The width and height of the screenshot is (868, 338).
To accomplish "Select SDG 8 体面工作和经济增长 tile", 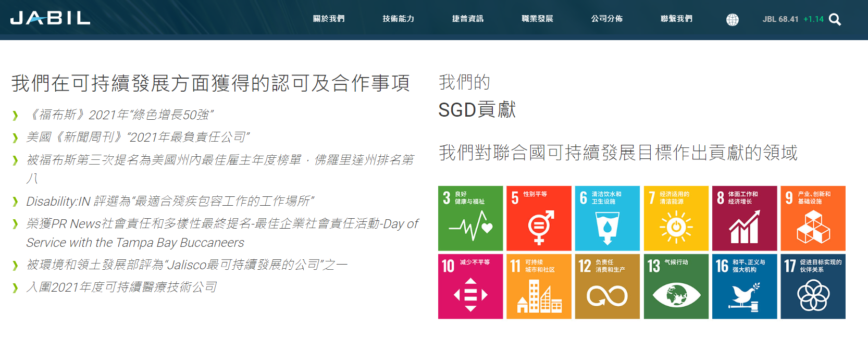I will point(745,218).
